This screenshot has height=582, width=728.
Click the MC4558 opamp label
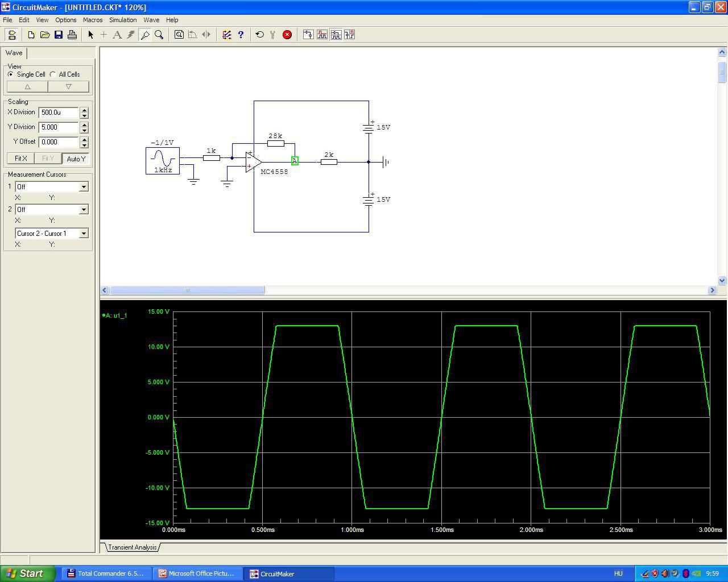pyautogui.click(x=274, y=172)
